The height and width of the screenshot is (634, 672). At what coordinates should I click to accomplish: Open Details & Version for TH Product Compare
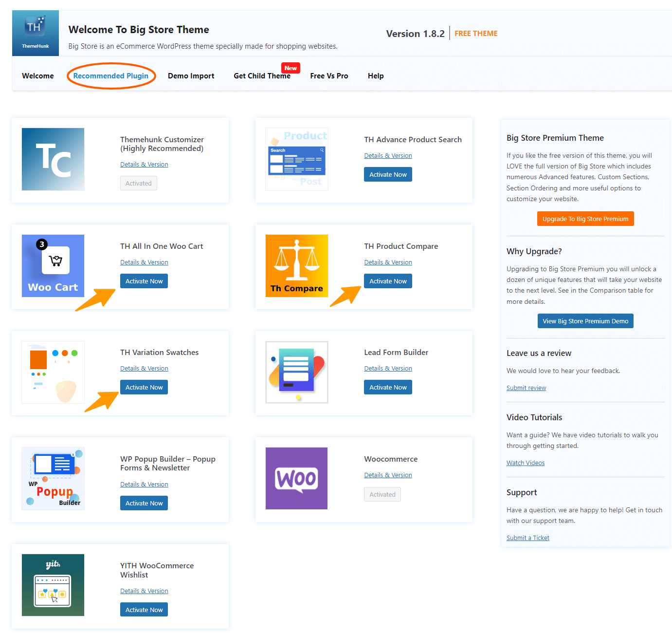tap(388, 262)
